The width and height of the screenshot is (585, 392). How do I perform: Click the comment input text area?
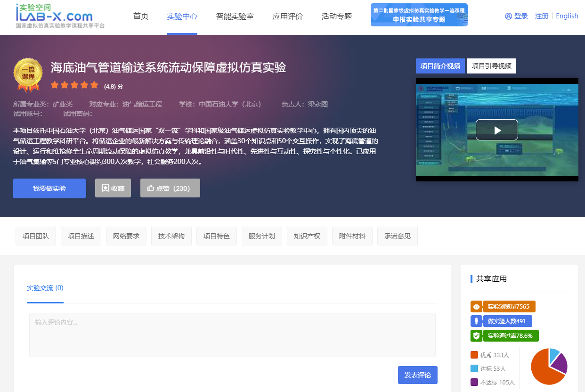tap(232, 335)
